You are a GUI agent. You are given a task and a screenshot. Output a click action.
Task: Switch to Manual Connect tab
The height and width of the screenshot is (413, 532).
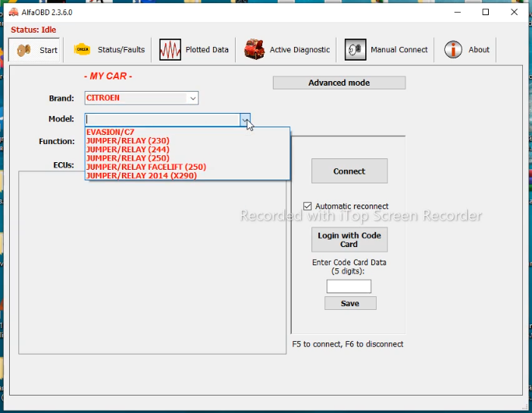[386, 49]
